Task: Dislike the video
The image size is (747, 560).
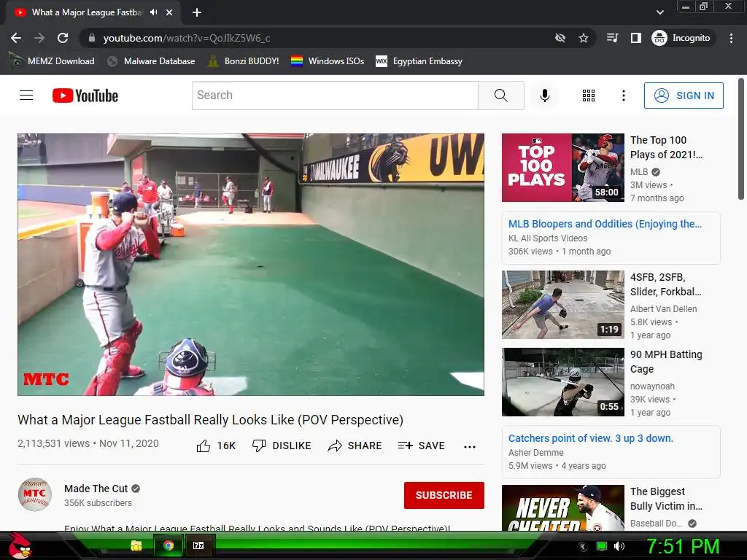Action: coord(281,446)
